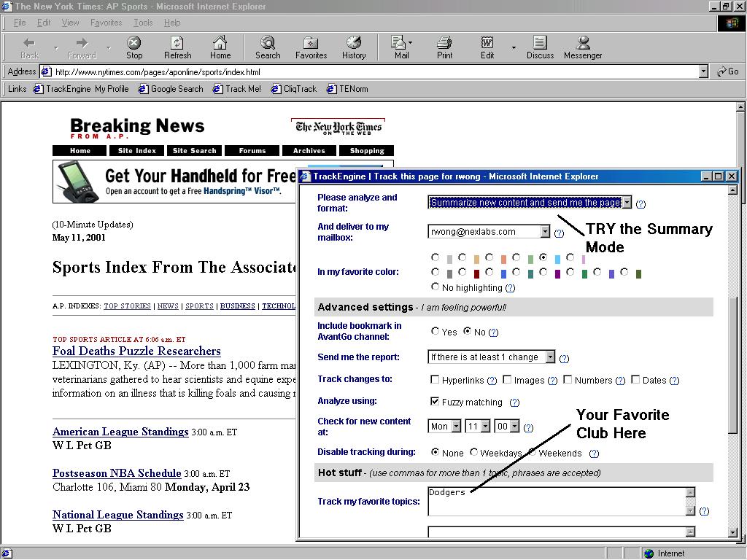Click the Back toolbar button
747x560 pixels.
pyautogui.click(x=29, y=47)
